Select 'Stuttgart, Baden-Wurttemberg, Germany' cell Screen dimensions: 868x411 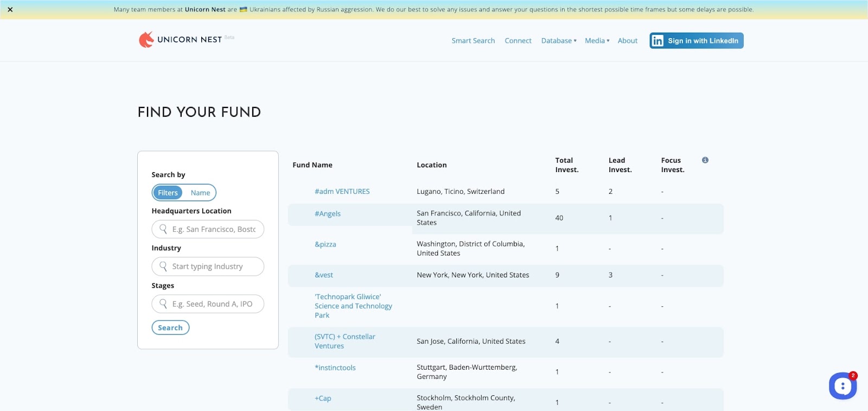[467, 372]
